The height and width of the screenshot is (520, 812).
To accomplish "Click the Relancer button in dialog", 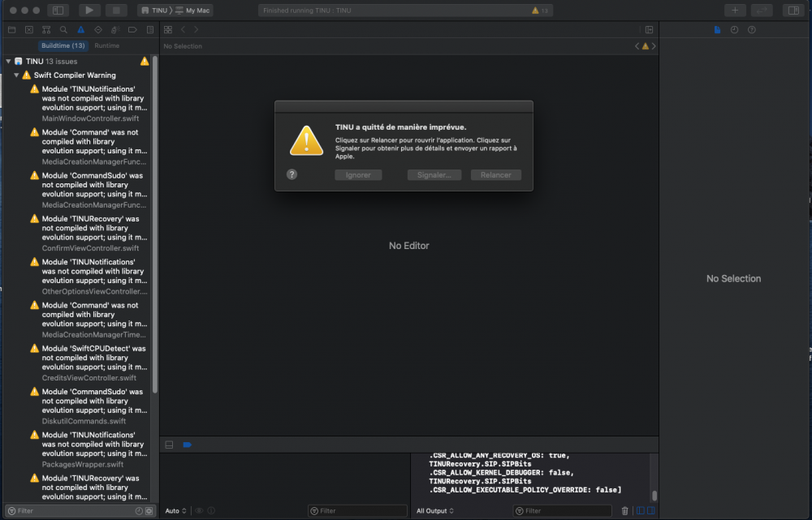I will pos(496,175).
